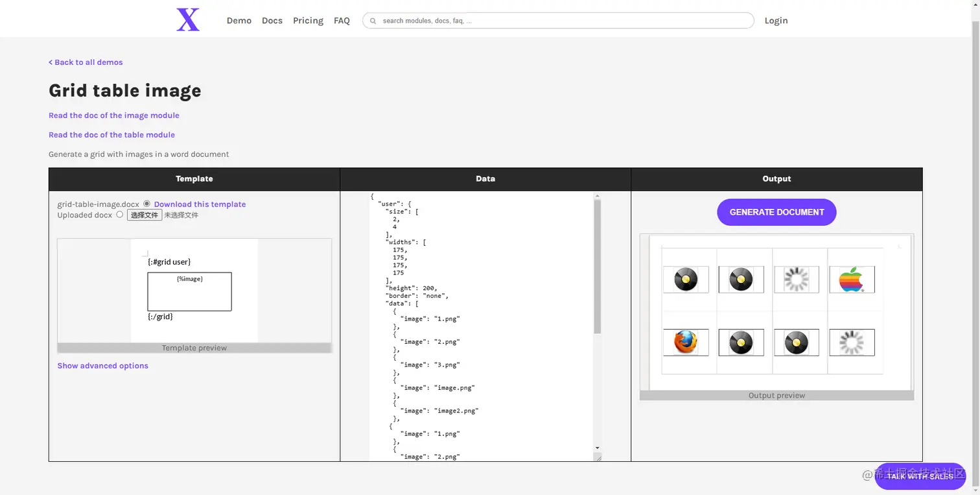Click the template preview thumbnail

[194, 291]
